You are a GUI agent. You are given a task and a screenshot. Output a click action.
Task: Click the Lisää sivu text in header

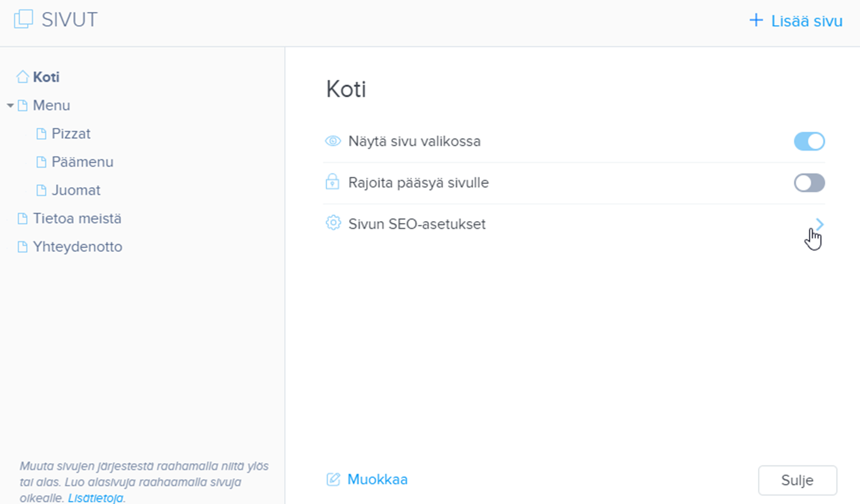[x=806, y=21]
